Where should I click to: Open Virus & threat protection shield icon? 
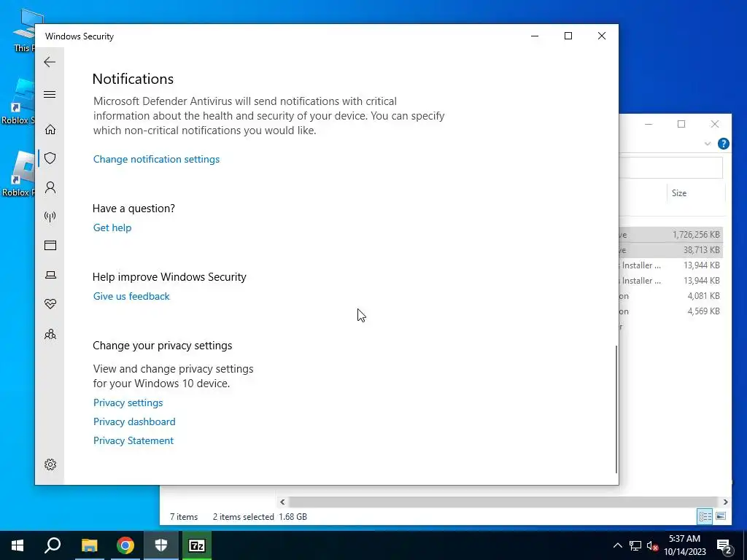coord(50,158)
